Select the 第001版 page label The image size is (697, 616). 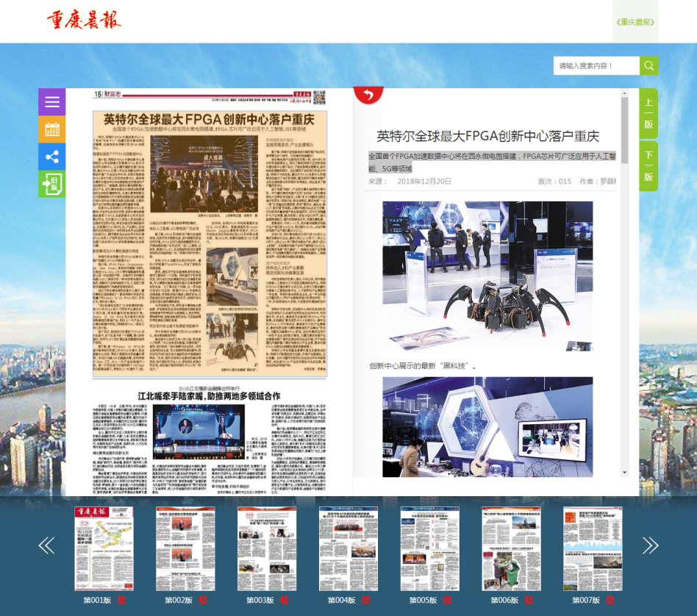(97, 600)
